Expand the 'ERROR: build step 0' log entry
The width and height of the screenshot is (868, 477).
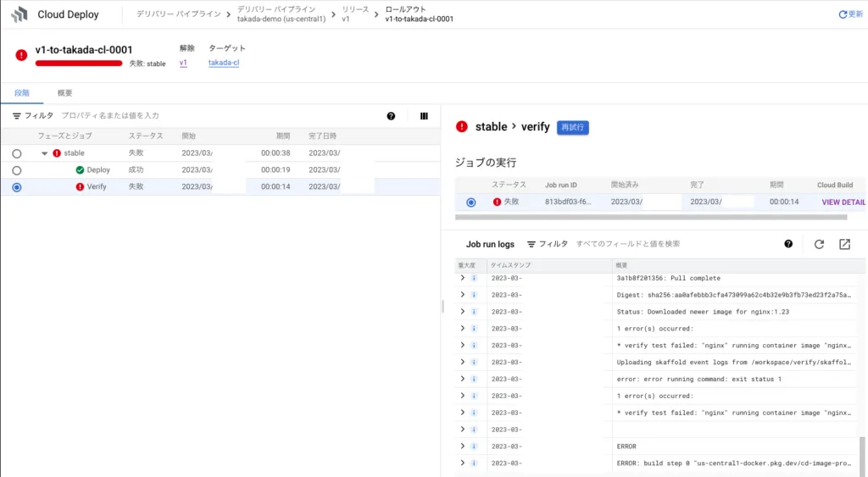click(462, 463)
